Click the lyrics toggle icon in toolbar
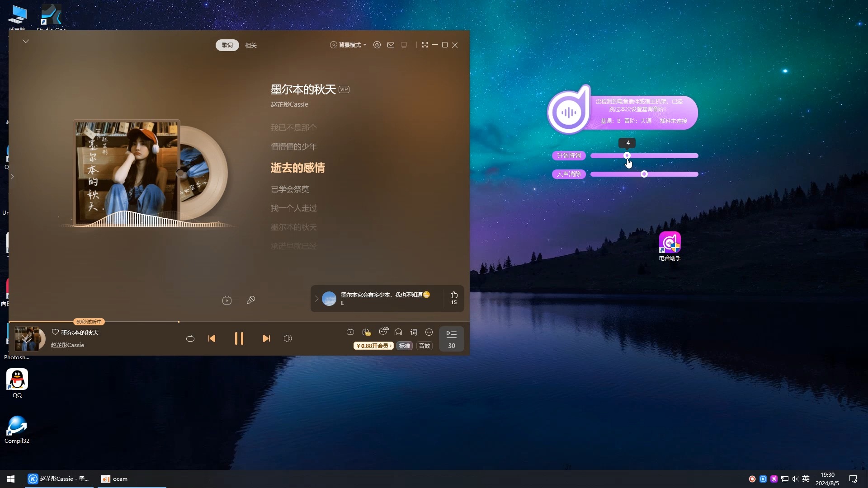Screen dimensions: 868x488 [413, 333]
